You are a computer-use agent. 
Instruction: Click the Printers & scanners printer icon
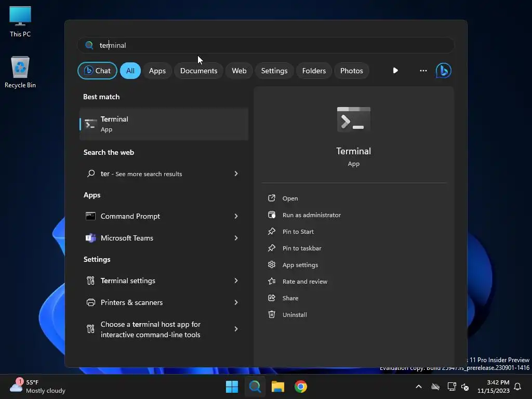pos(90,302)
